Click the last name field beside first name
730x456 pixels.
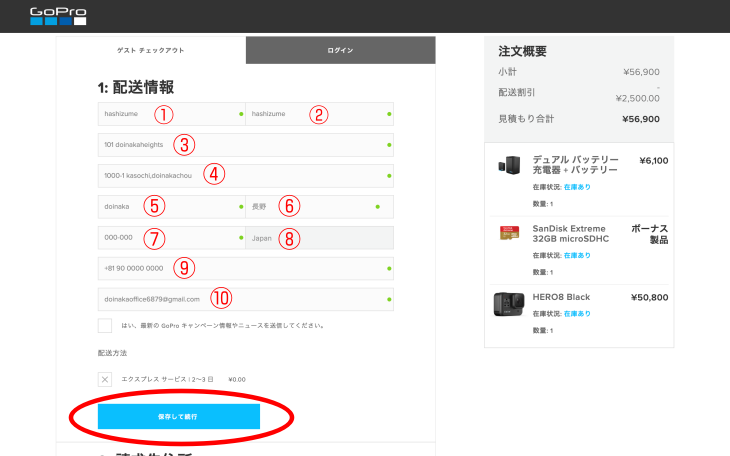(x=319, y=114)
